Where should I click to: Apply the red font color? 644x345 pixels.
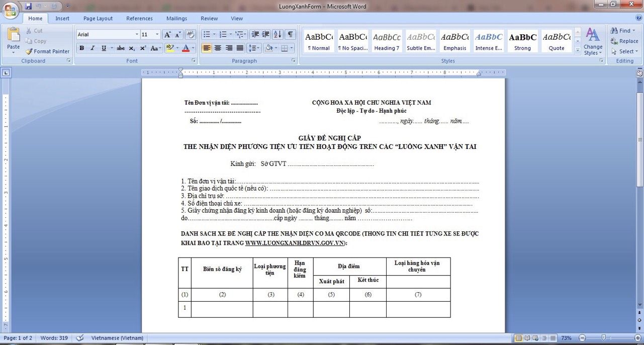[186, 48]
